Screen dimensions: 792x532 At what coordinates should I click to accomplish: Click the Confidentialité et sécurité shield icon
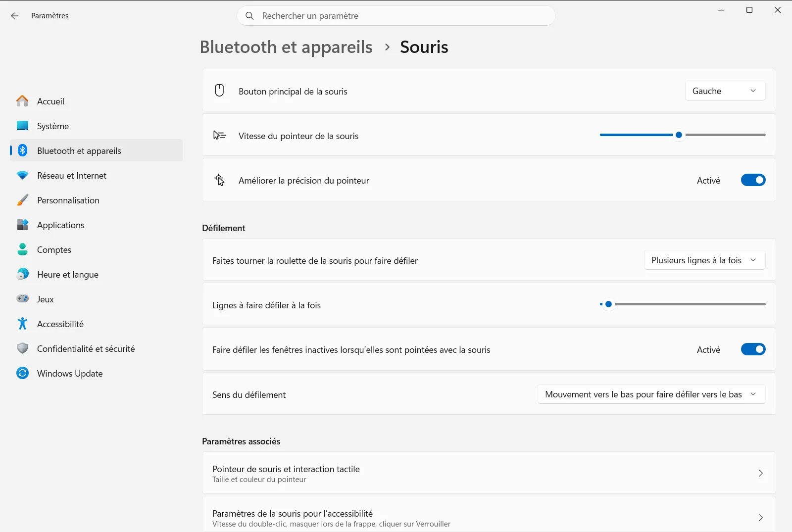click(x=22, y=348)
